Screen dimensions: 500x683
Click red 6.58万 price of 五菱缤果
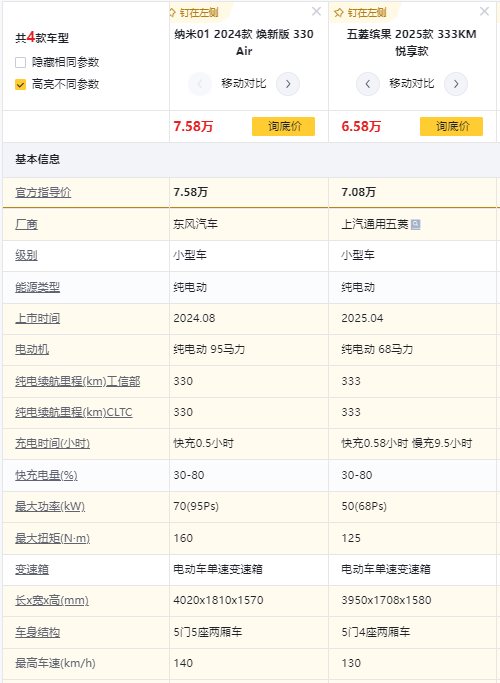click(361, 126)
